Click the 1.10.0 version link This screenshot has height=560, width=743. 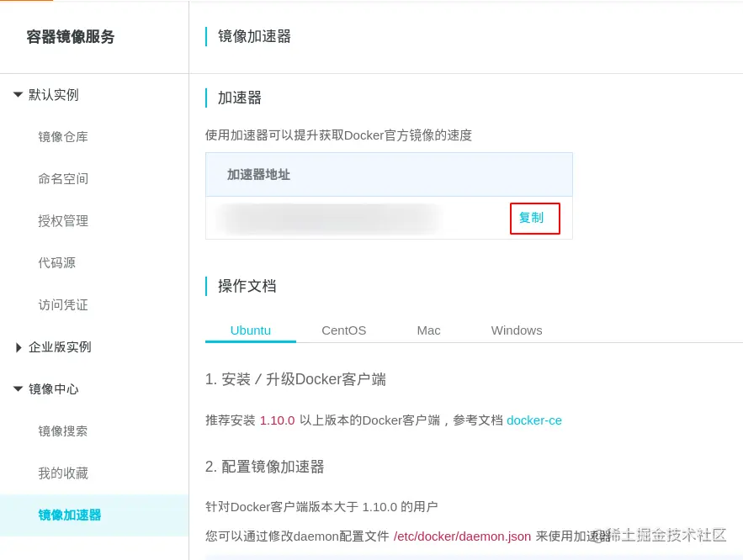277,420
